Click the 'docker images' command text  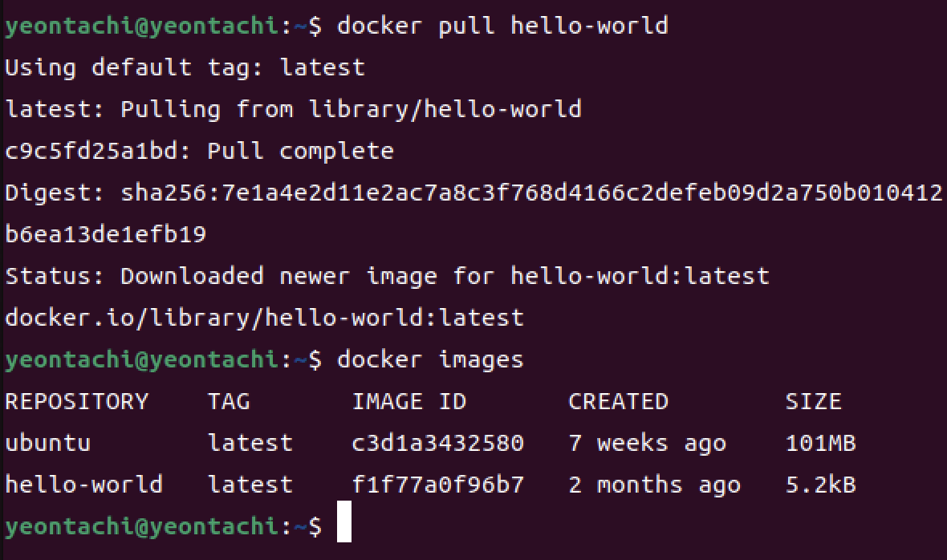coord(430,360)
